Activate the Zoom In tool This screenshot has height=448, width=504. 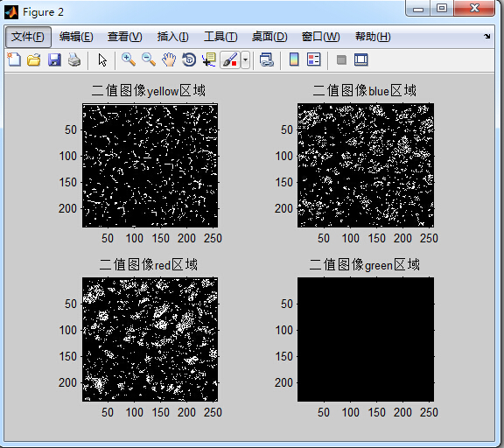129,59
